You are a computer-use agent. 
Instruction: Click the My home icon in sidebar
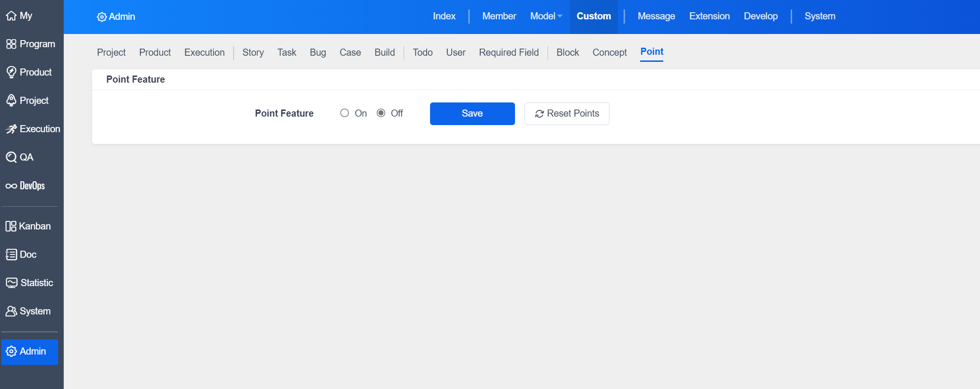[11, 16]
